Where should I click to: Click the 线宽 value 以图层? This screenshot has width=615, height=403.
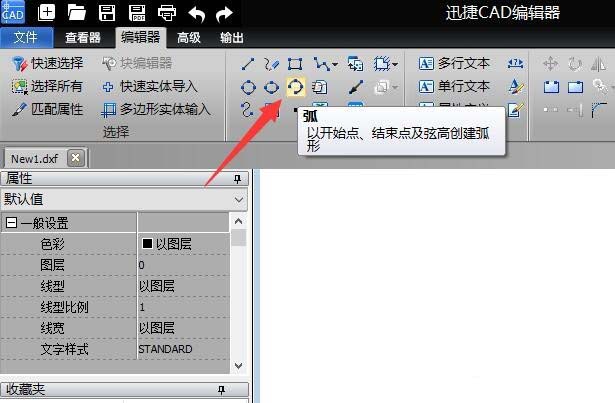point(156,328)
